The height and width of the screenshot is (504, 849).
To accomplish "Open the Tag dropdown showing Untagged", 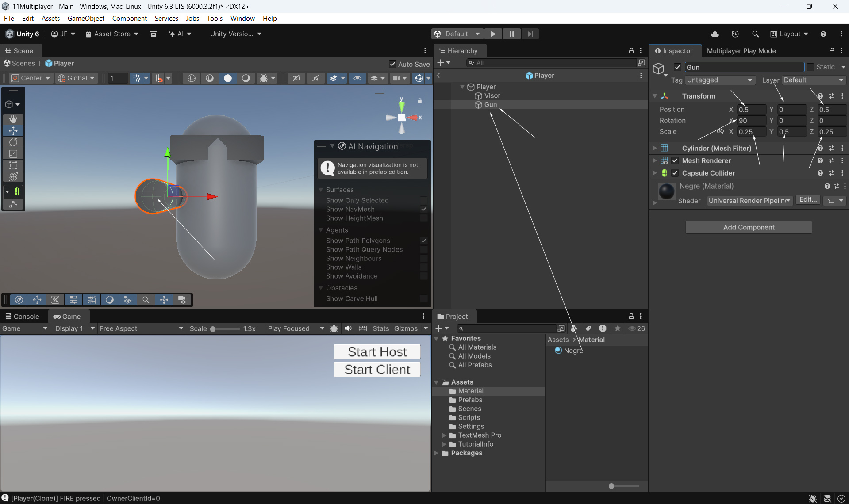I will (719, 80).
